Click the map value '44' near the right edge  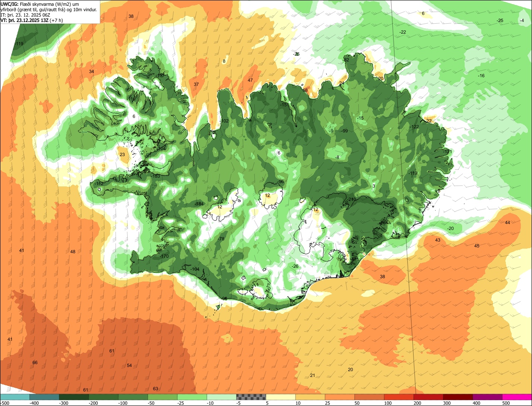(507, 223)
